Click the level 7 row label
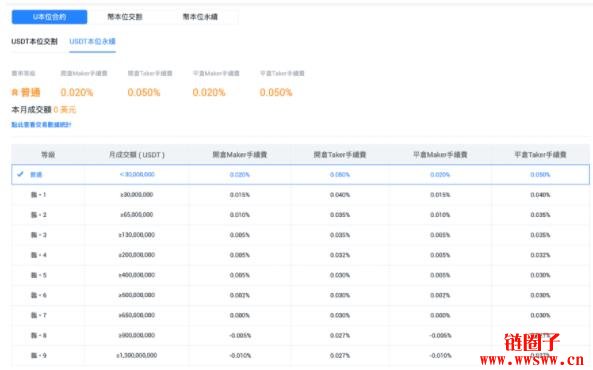Viewport: 593px width, 370px height. click(x=39, y=315)
